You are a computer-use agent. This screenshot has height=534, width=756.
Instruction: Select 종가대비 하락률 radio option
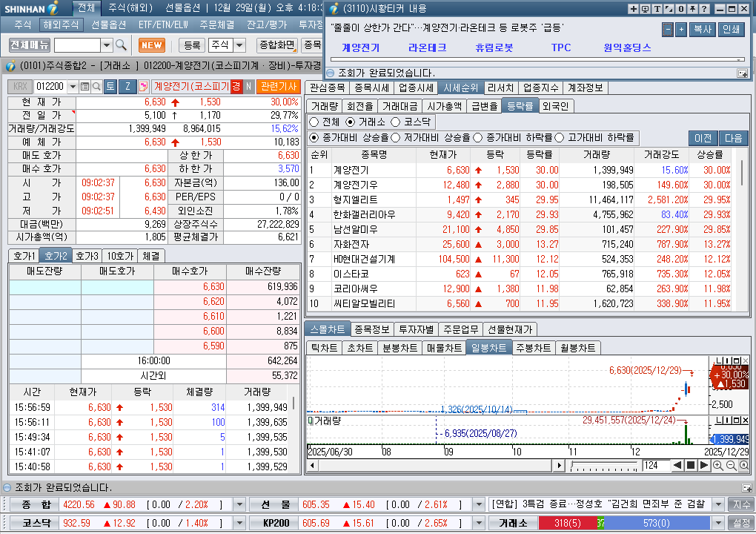click(478, 138)
